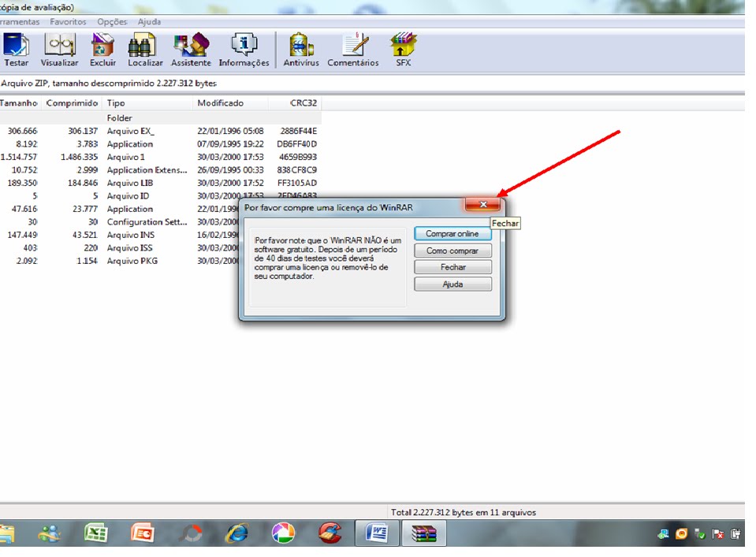Sort by the Tamanho column header
Image resolution: width=756 pixels, height=557 pixels.
click(18, 103)
